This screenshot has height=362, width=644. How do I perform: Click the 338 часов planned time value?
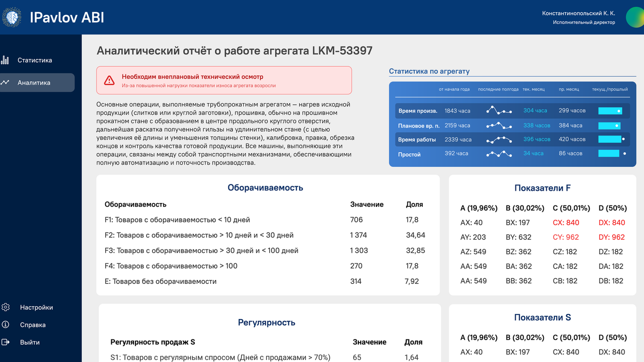[537, 125]
